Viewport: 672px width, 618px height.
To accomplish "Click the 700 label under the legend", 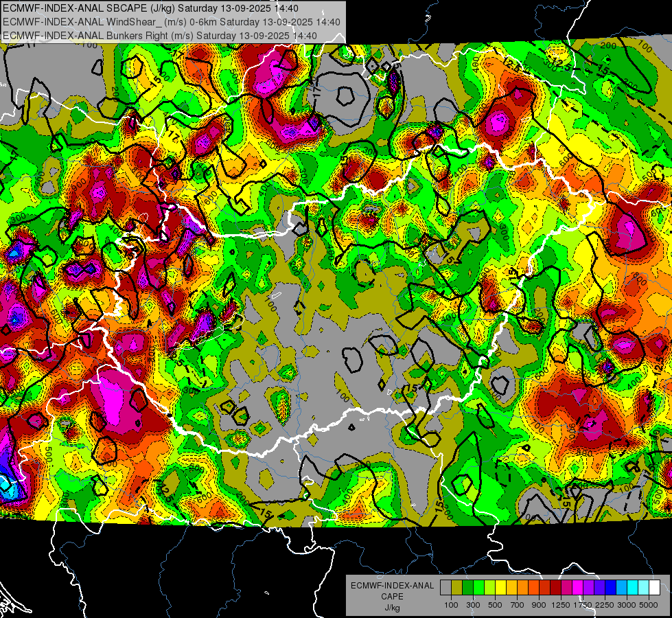I will pyautogui.click(x=518, y=605).
